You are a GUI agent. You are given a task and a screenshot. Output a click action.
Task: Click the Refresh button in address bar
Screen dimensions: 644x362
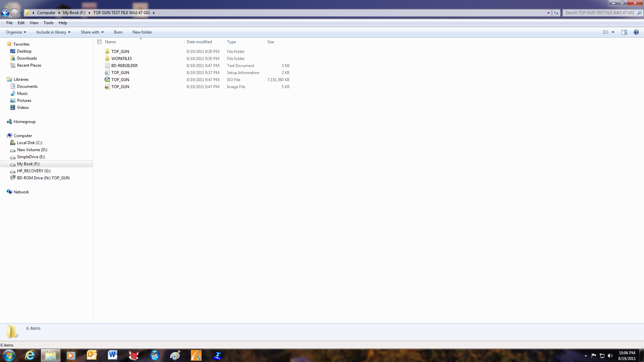556,13
